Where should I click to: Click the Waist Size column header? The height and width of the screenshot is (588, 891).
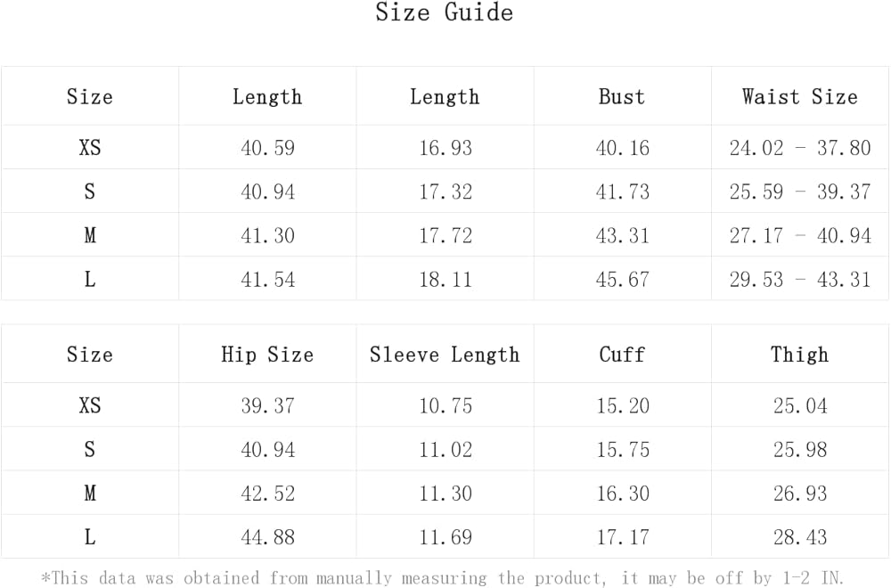tap(799, 96)
